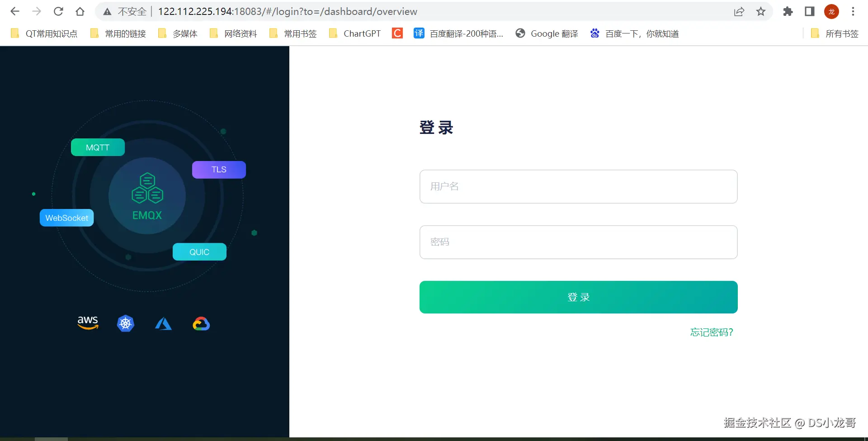Open the Google 翻译 bookmark
The image size is (868, 441).
547,33
